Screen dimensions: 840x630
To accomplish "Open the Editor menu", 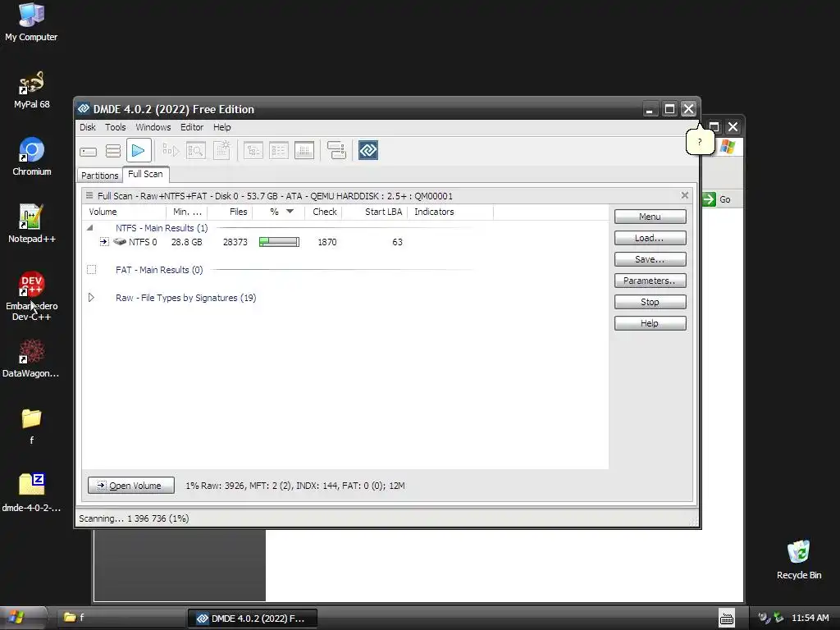I will pyautogui.click(x=192, y=127).
